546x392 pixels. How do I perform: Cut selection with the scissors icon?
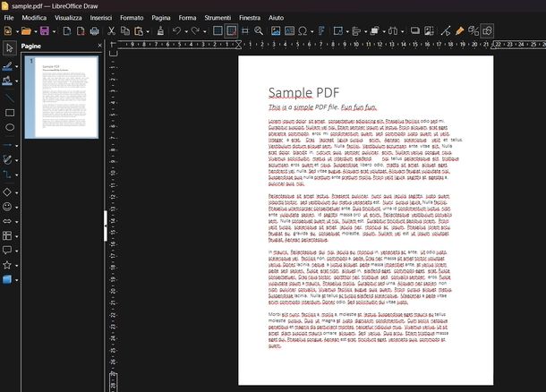click(111, 31)
